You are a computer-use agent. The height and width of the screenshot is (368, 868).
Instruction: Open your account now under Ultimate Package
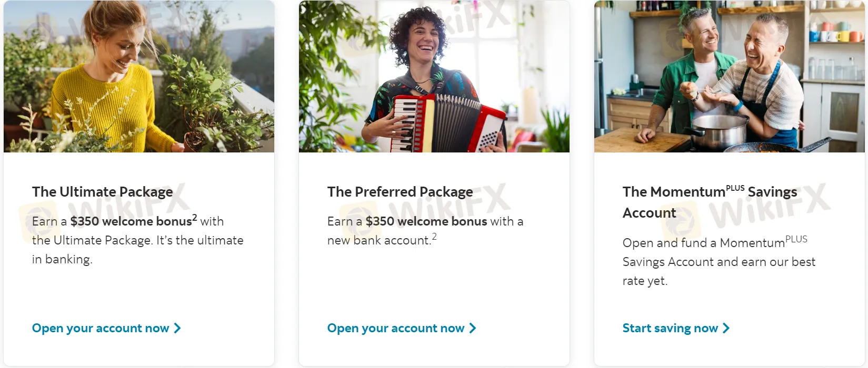pos(101,328)
